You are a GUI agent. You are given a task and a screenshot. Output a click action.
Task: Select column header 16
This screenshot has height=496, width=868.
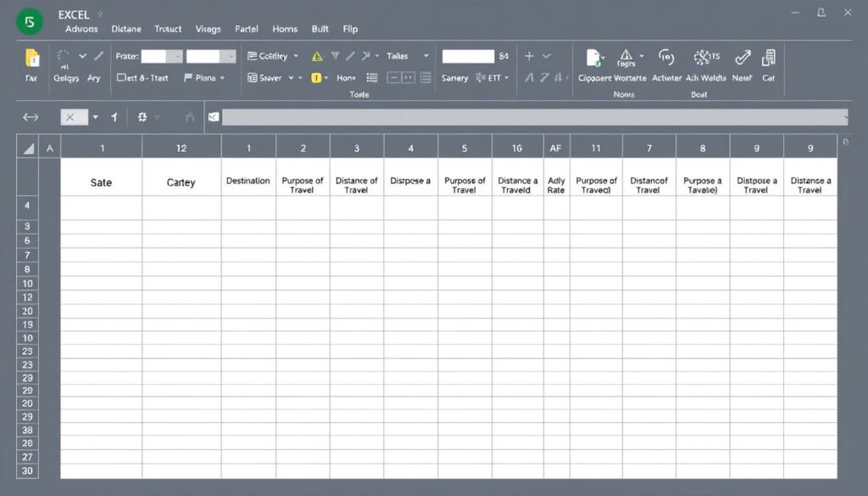click(x=517, y=148)
